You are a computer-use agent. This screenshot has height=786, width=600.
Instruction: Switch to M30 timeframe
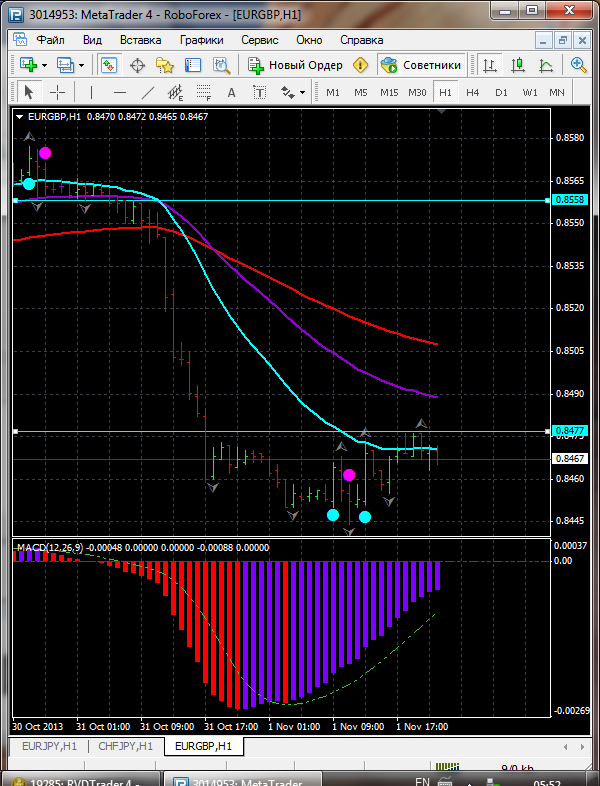[x=417, y=92]
